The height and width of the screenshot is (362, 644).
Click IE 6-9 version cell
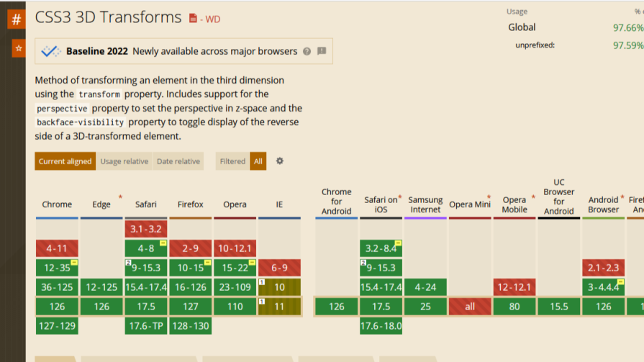tap(279, 268)
